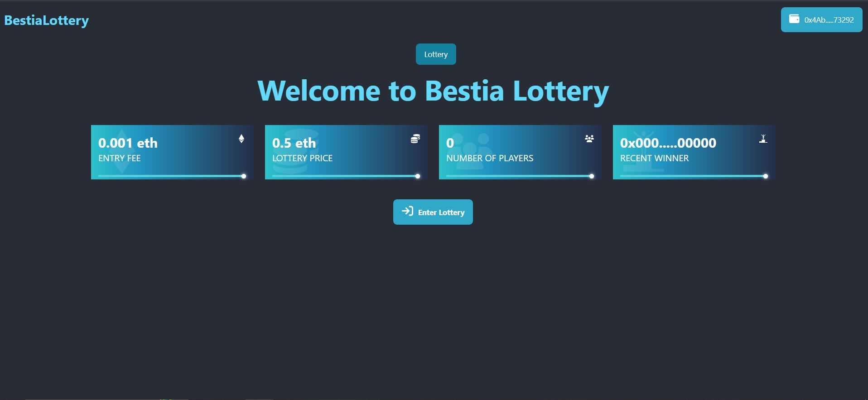Image resolution: width=868 pixels, height=400 pixels.
Task: Open the Lottery section at the top
Action: (435, 54)
